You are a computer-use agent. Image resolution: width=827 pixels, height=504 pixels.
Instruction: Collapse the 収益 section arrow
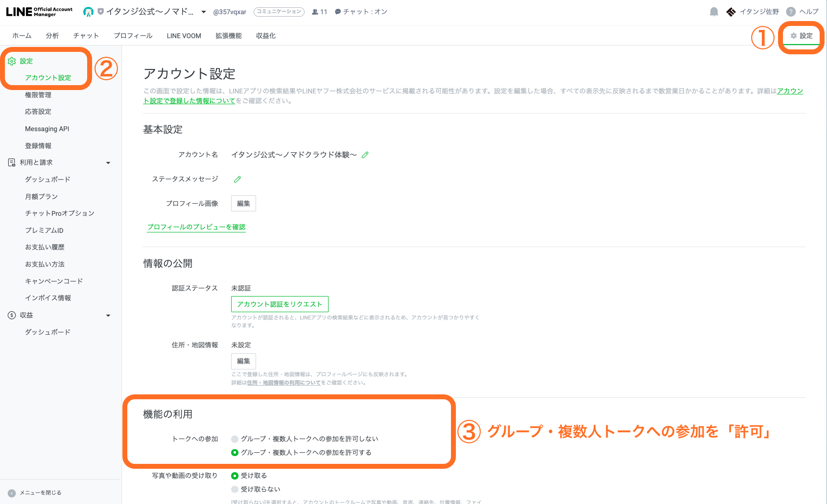tap(108, 316)
